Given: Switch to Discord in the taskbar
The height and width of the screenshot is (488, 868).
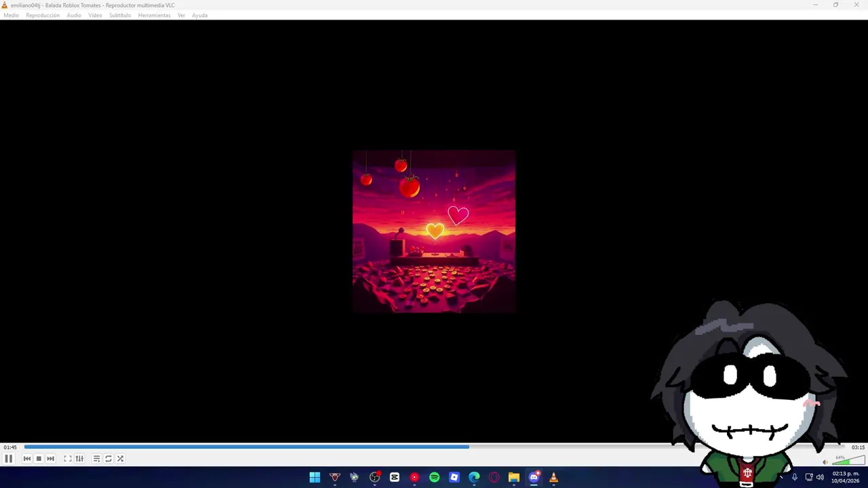Looking at the screenshot, I should click(x=534, y=477).
